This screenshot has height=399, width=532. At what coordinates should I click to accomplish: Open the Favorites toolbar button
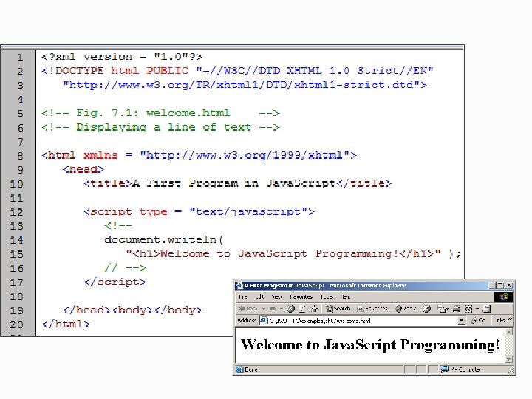pyautogui.click(x=372, y=309)
